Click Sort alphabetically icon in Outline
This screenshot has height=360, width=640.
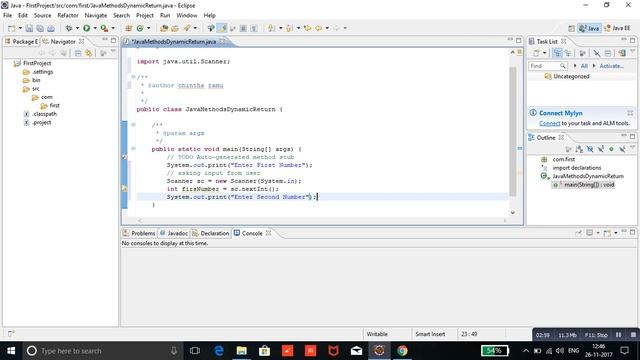(579, 149)
